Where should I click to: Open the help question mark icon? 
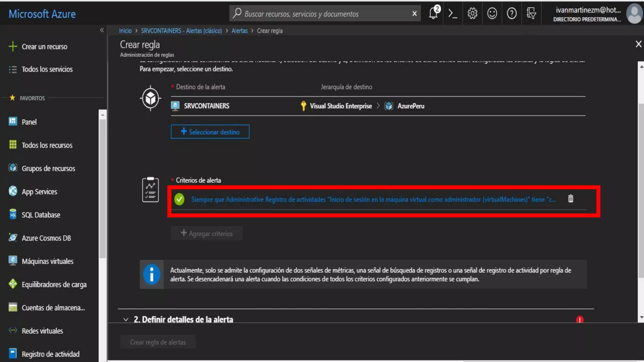coord(512,14)
